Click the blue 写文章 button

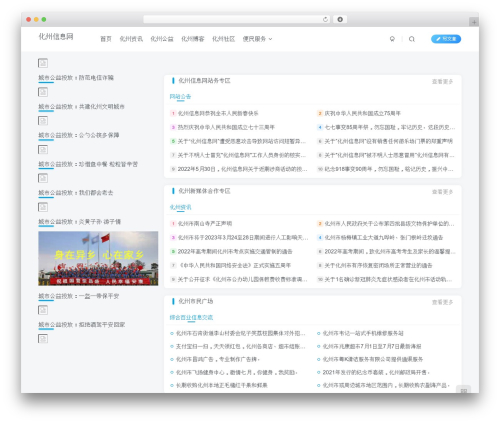(x=446, y=39)
